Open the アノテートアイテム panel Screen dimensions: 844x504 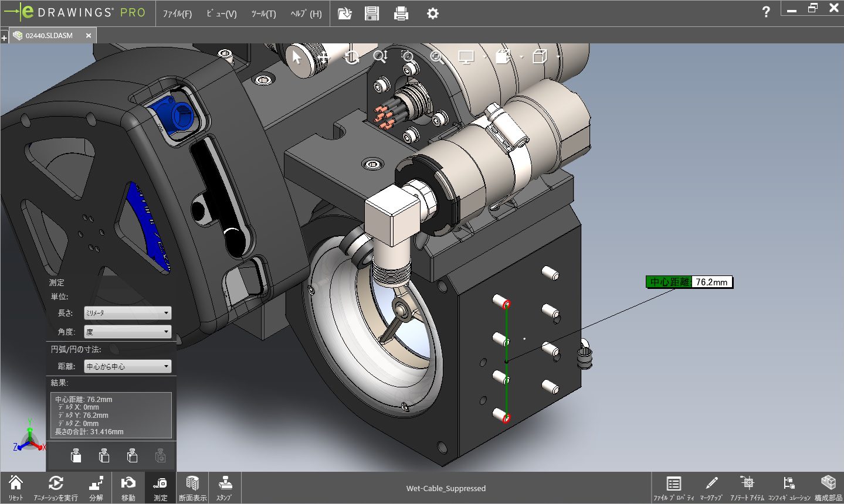[x=747, y=488]
